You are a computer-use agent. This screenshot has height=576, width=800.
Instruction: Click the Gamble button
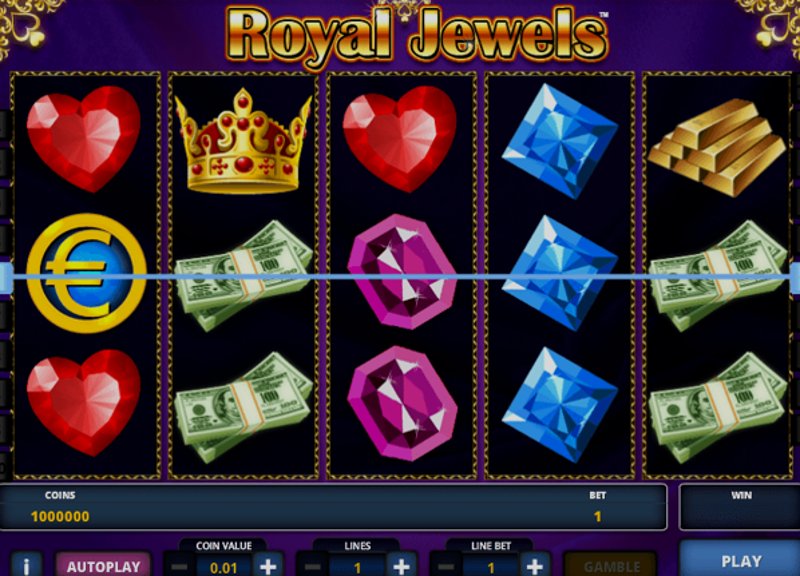[x=611, y=566]
